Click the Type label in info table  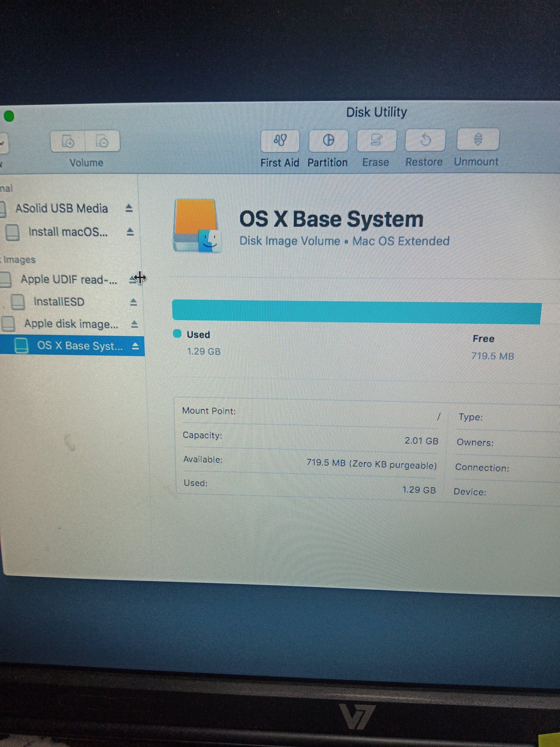470,417
